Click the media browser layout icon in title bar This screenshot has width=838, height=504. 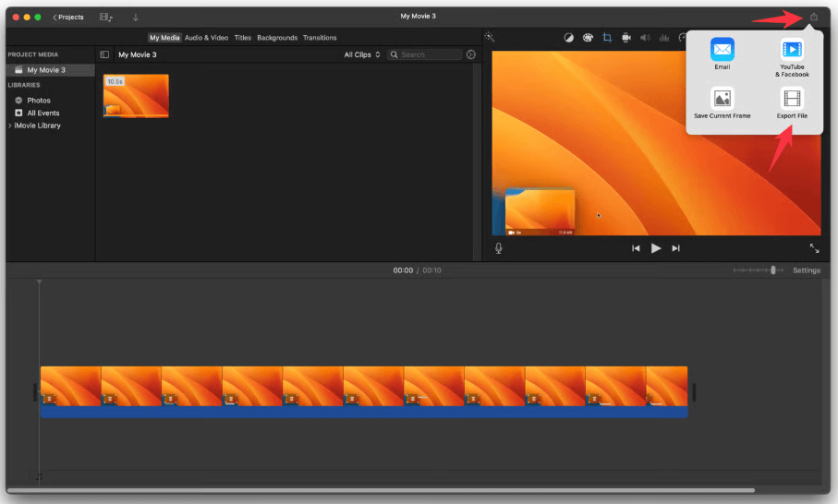(106, 18)
